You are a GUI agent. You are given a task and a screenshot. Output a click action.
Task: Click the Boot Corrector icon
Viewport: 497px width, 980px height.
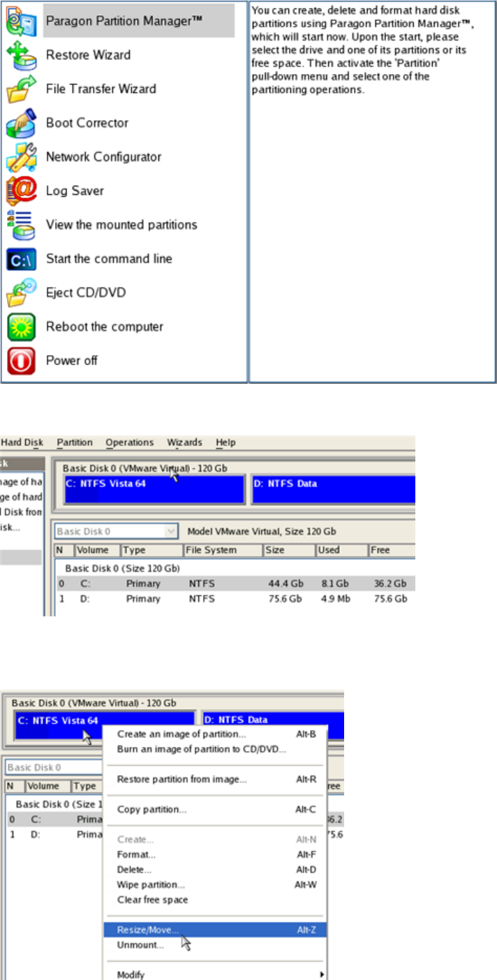pos(21,123)
